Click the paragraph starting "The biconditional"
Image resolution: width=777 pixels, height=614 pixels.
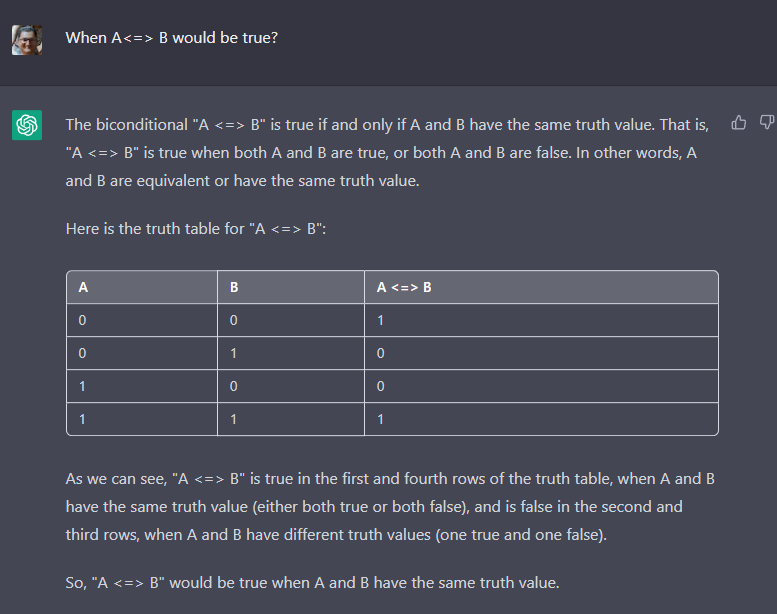[387, 153]
